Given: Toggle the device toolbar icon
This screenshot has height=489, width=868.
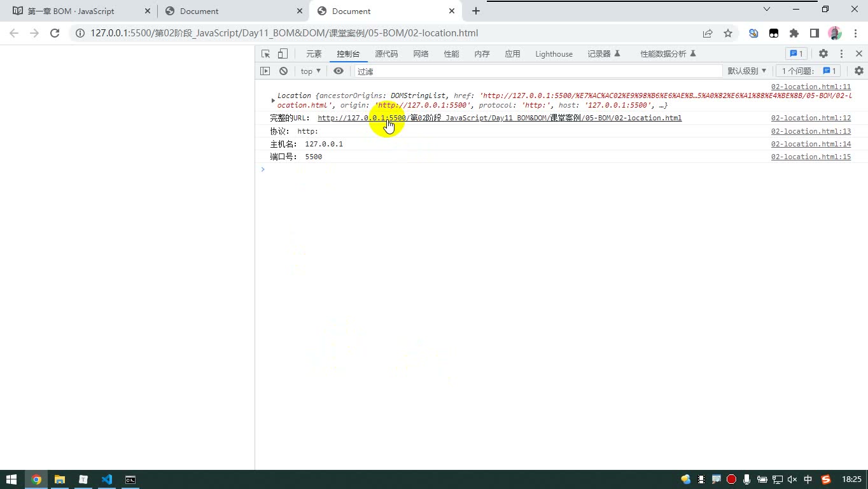Looking at the screenshot, I should (283, 54).
